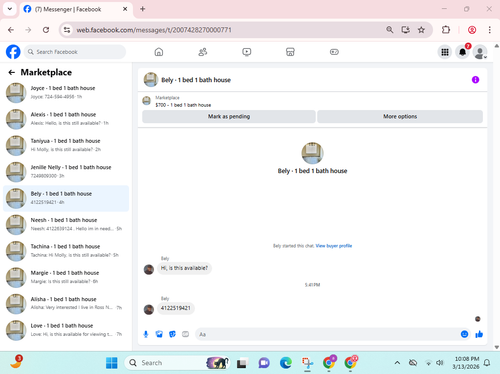Show hidden system tray icons
The image size is (500, 374).
pyautogui.click(x=397, y=363)
